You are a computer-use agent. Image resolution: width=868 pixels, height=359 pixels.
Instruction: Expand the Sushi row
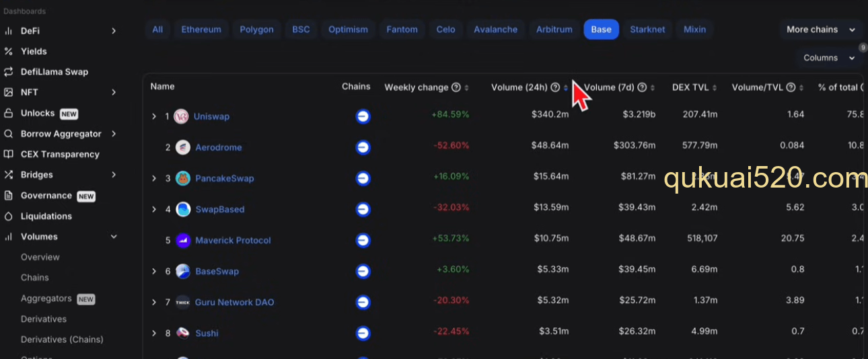point(154,333)
